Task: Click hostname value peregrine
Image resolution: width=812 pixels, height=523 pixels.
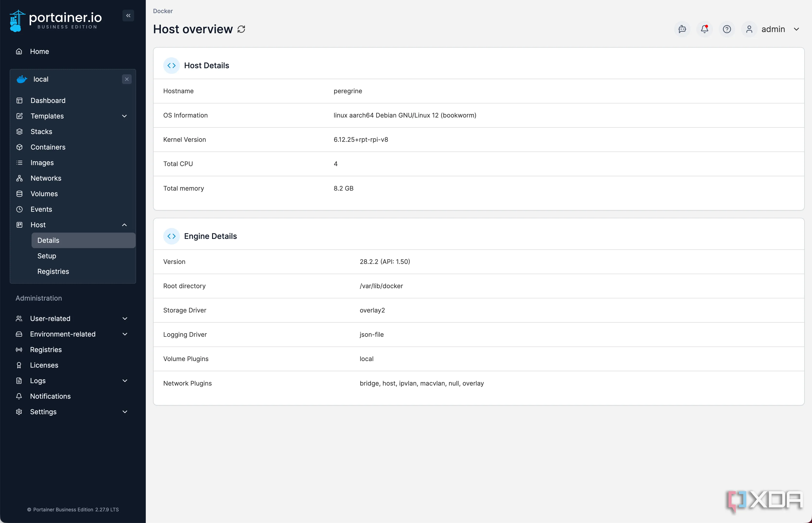Action: (348, 91)
